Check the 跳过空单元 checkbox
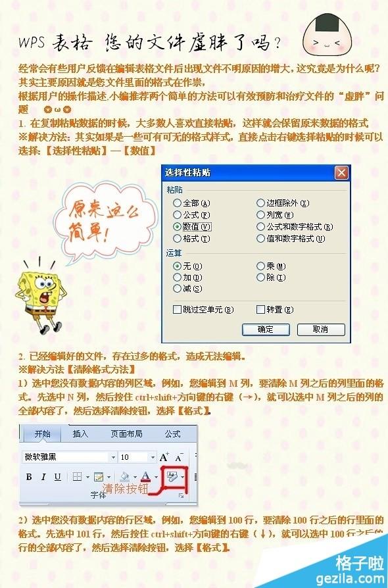The width and height of the screenshot is (388, 588). [x=203, y=310]
